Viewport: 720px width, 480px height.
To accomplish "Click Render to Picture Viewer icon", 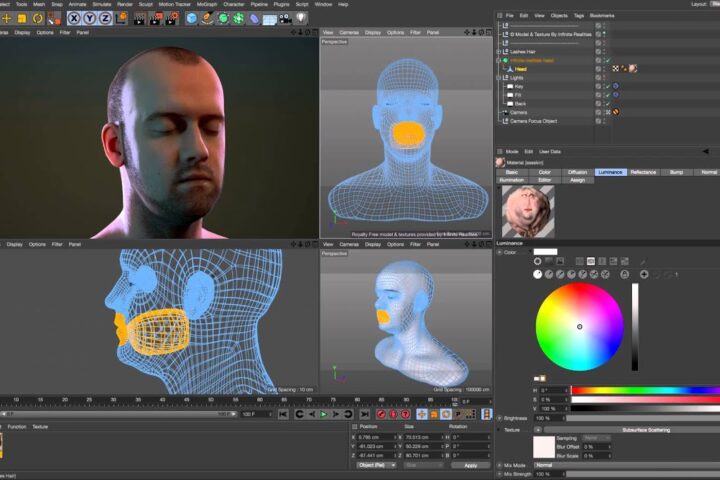I will [156, 18].
